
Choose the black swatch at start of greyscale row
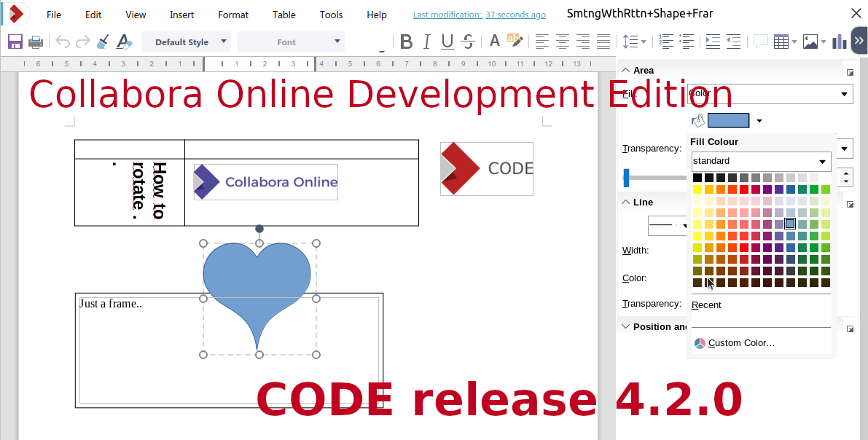(697, 178)
